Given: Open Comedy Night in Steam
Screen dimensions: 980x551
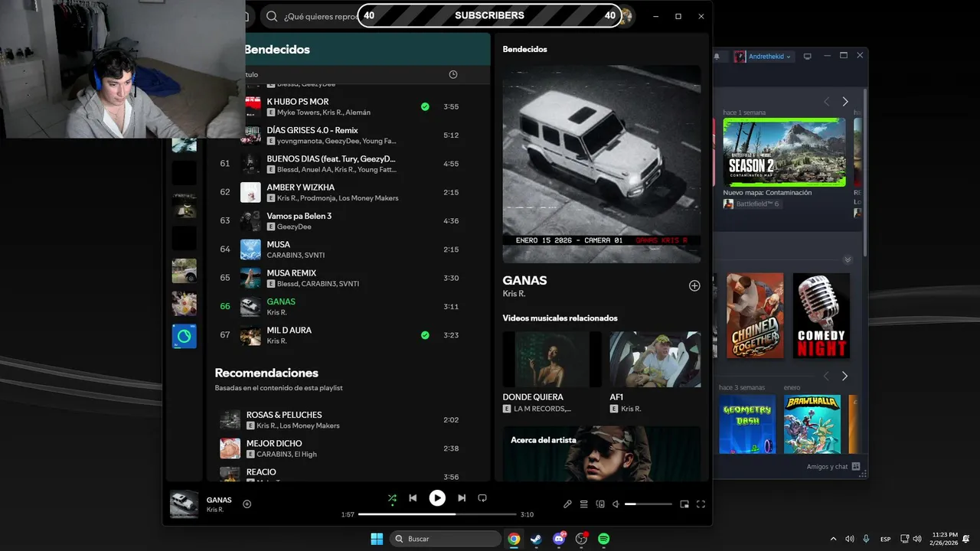Looking at the screenshot, I should pos(821,315).
